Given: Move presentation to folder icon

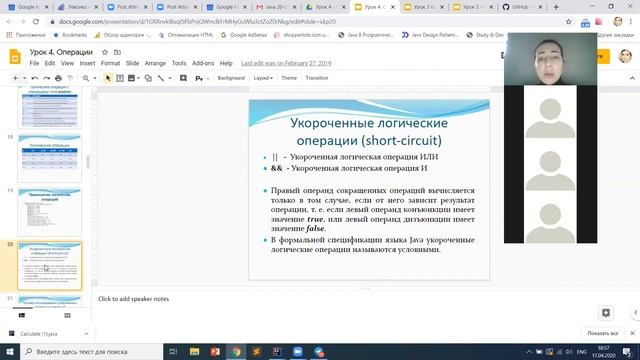Looking at the screenshot, I should [x=118, y=52].
